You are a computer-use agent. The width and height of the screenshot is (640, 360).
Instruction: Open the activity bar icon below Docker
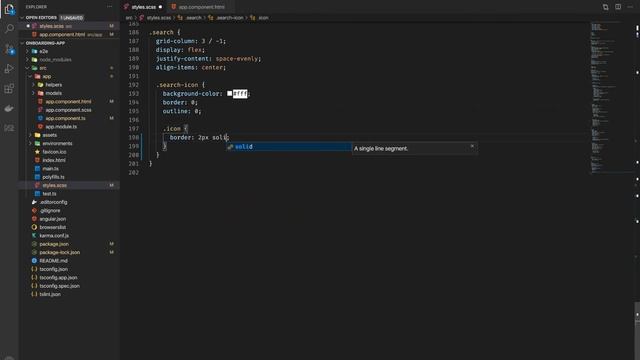(x=9, y=128)
